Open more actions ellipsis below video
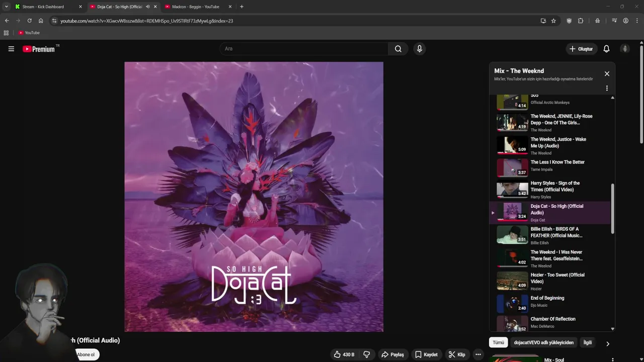Screen dimensions: 644x362 [x=478, y=354]
